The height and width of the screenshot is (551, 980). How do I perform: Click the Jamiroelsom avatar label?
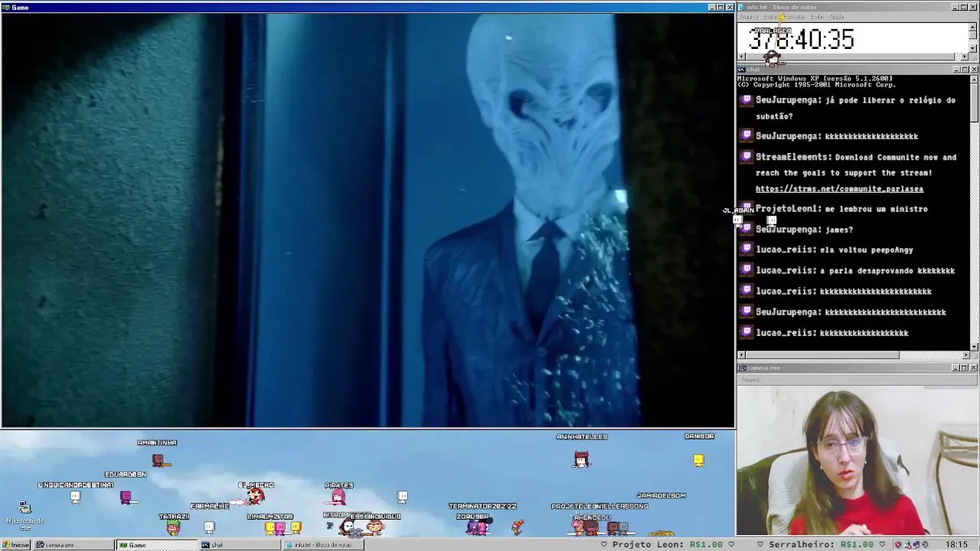pyautogui.click(x=661, y=496)
